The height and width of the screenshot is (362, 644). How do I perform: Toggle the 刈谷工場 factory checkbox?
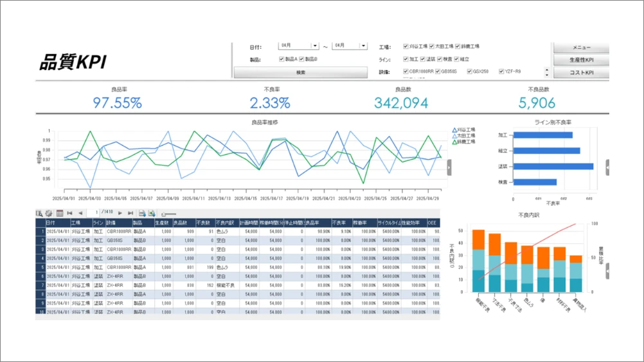pos(406,46)
